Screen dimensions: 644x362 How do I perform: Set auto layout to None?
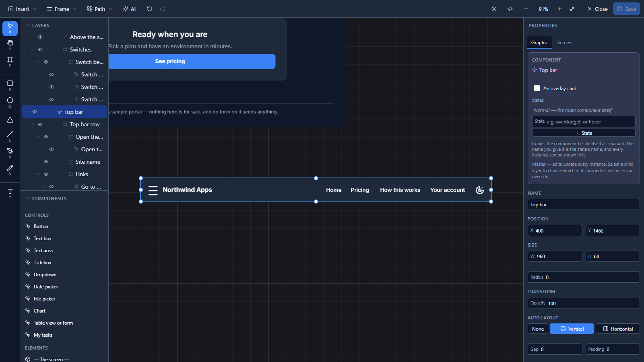[x=538, y=329]
